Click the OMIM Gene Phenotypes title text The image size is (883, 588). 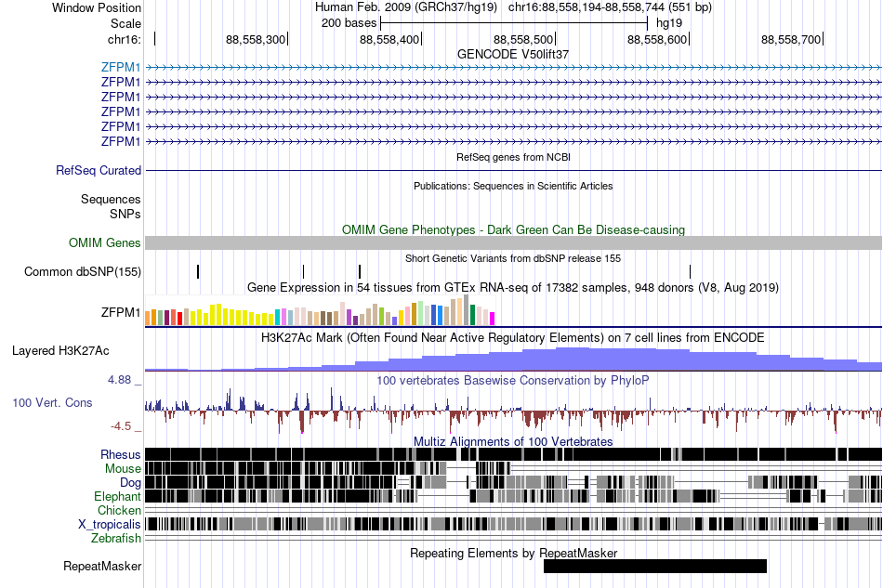[x=513, y=229]
